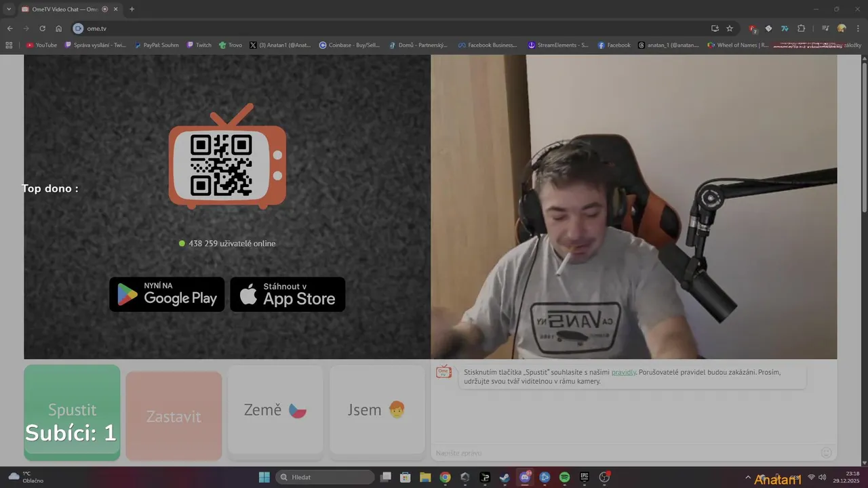Open Microsoft Store from taskbar
Screen dimensions: 868x488
click(406, 477)
